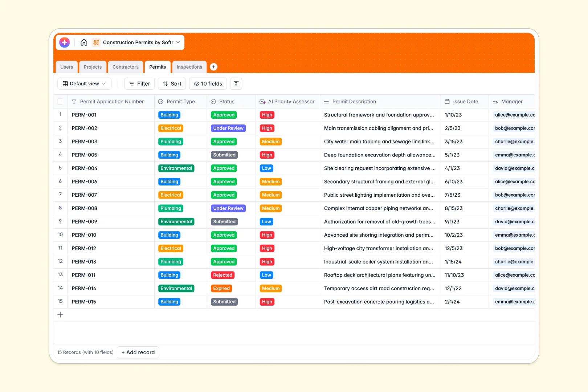Switch to the Inspections tab
Viewport: 588px width, 392px height.
tap(189, 67)
